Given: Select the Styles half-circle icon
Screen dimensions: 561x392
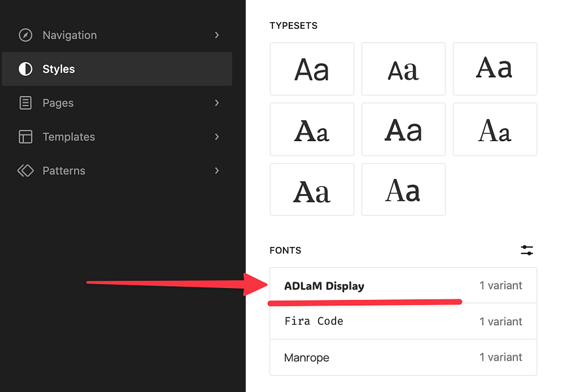Looking at the screenshot, I should coord(25,69).
